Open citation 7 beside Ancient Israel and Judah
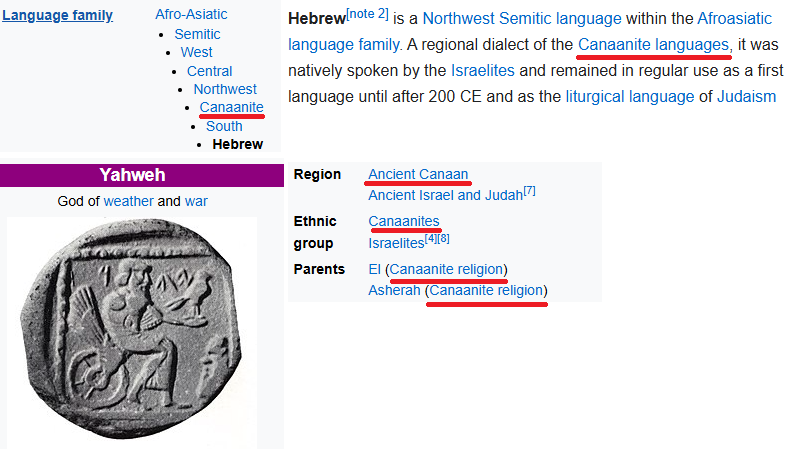Viewport: 796px width, 452px height. [529, 191]
